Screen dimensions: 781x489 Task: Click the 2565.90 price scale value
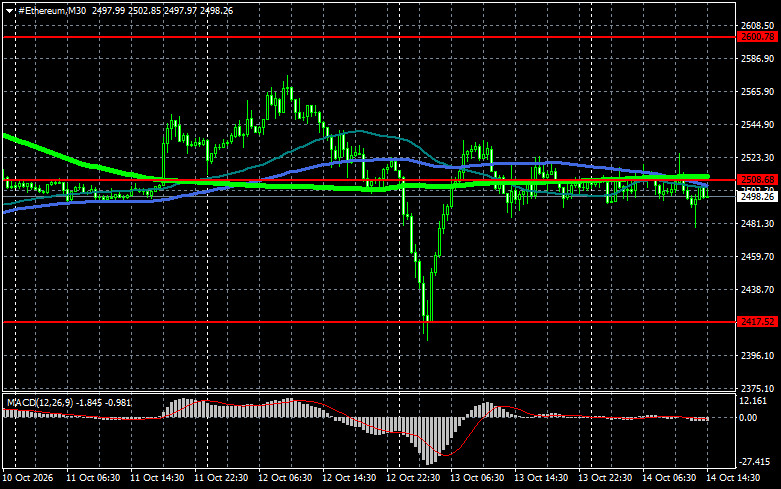(x=757, y=92)
